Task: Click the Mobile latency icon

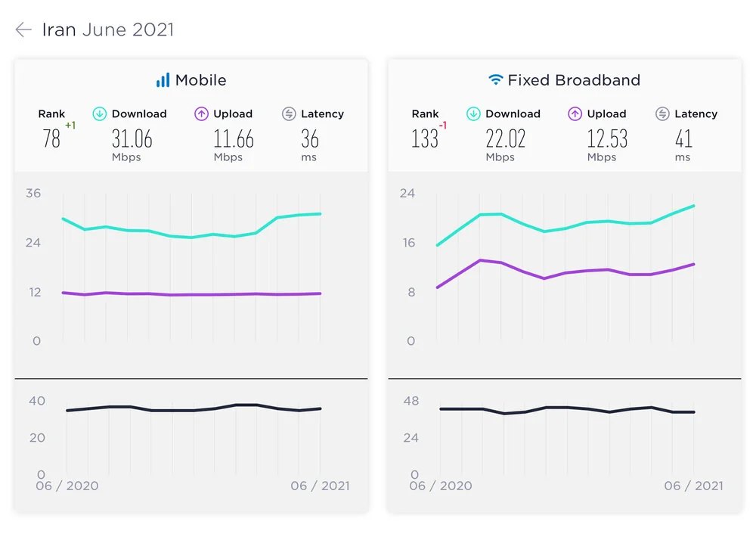Action: [x=289, y=114]
